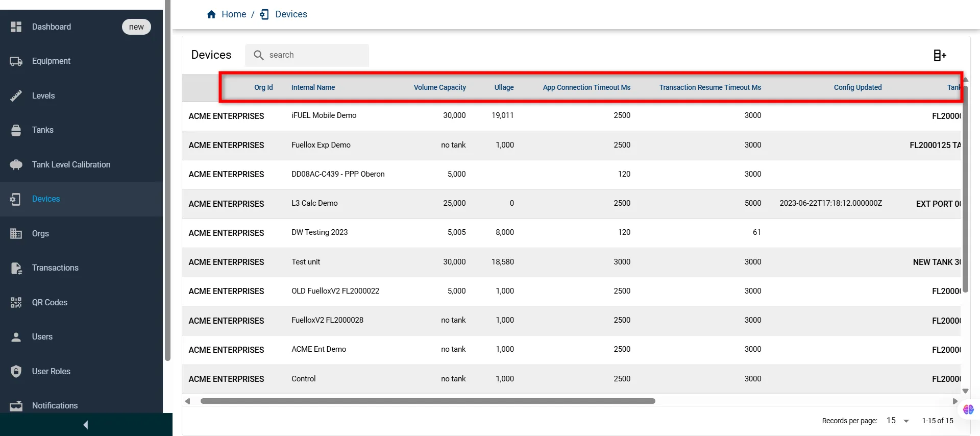Select the OLD FuelloxV2 FL2000022 row

pyautogui.click(x=571, y=291)
